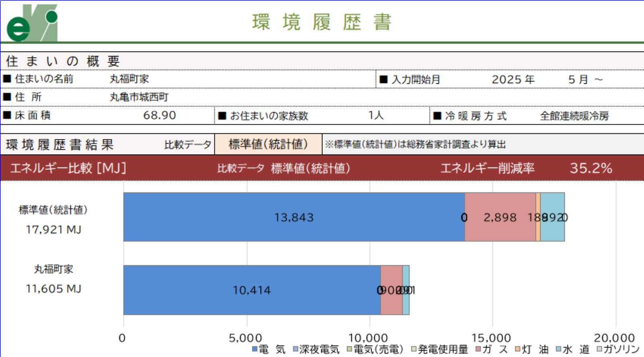The image size is (644, 357).
Task: Click the 深夜電気 legend marker
Action: (295, 349)
